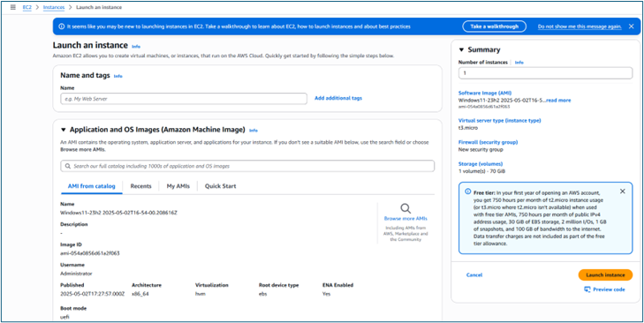Click the Instances breadcrumb link
The image size is (644, 323).
(x=53, y=7)
